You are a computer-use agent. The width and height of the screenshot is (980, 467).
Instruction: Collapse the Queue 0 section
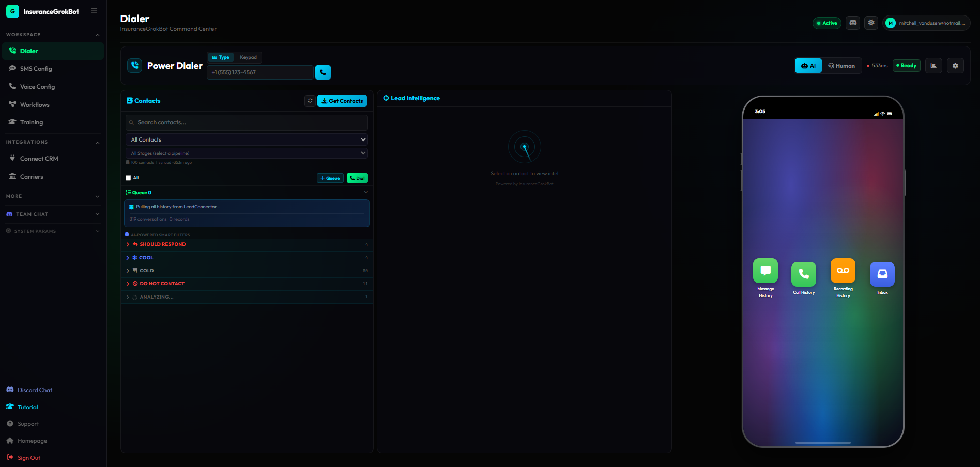[x=366, y=192]
